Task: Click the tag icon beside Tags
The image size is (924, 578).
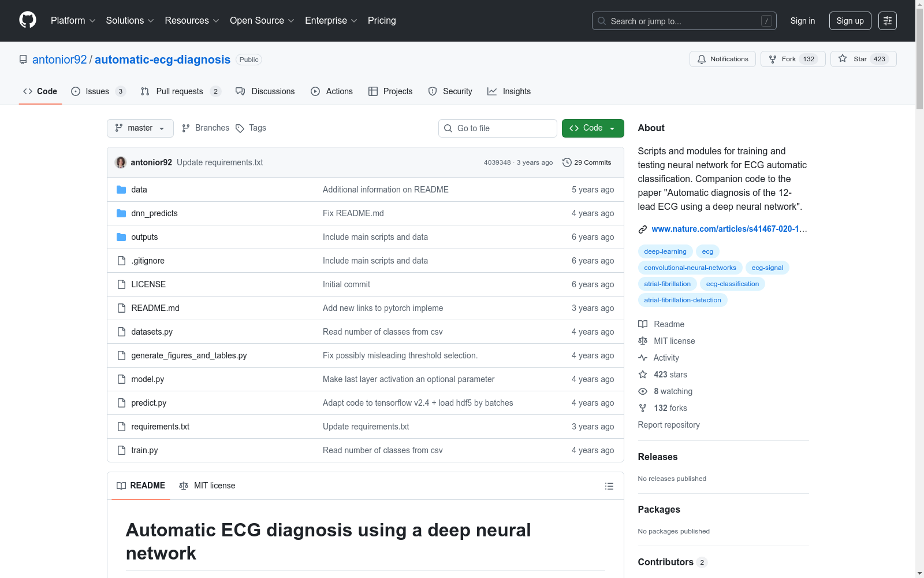Action: click(x=240, y=128)
